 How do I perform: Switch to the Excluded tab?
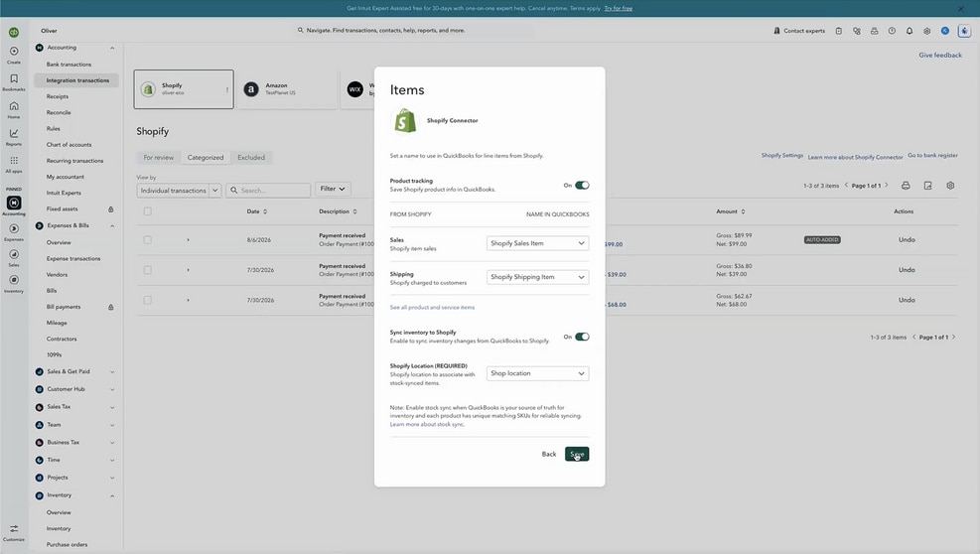click(251, 158)
